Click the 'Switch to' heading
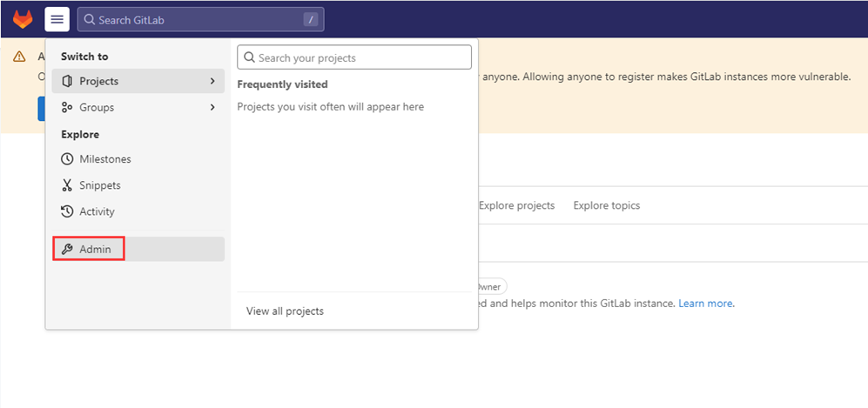Image resolution: width=868 pixels, height=408 pixels. 84,57
